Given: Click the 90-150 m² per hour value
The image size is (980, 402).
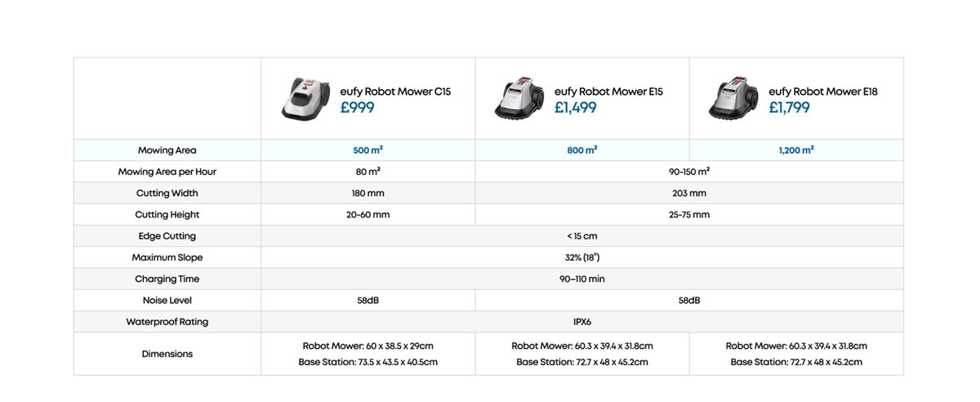Looking at the screenshot, I should pos(689,172).
